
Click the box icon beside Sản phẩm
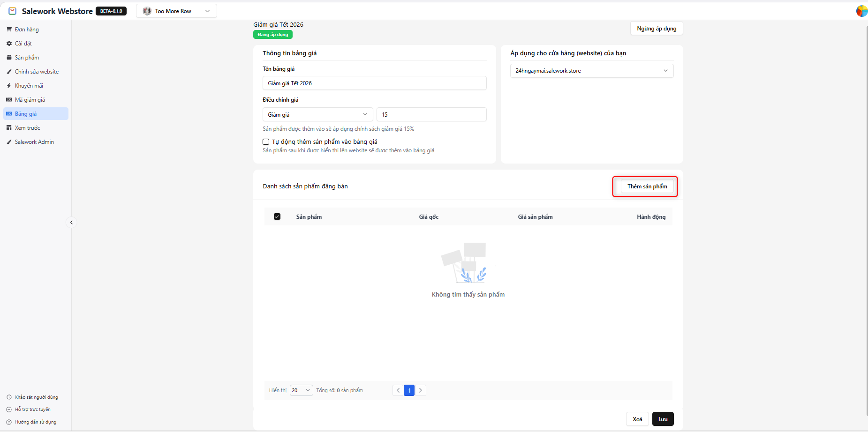click(x=9, y=58)
